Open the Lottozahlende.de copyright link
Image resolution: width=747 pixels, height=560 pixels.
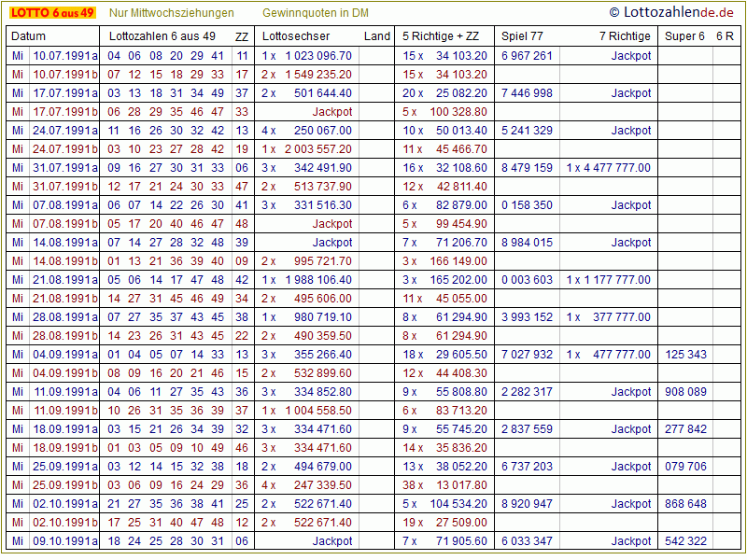(674, 12)
